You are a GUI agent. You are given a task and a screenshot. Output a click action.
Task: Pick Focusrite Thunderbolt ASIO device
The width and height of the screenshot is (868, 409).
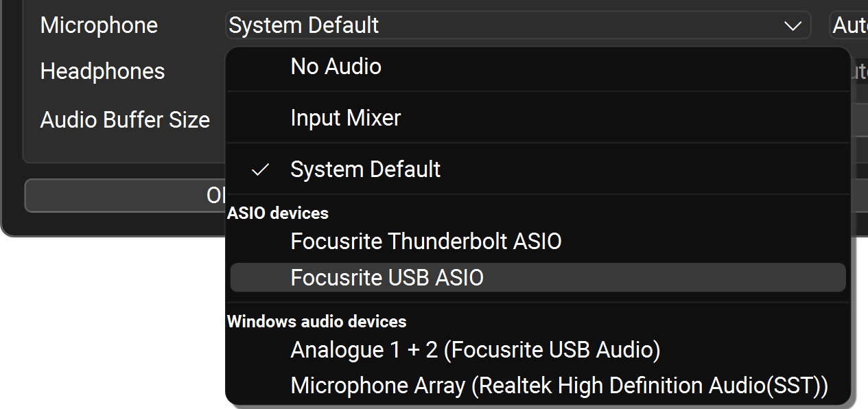point(425,242)
